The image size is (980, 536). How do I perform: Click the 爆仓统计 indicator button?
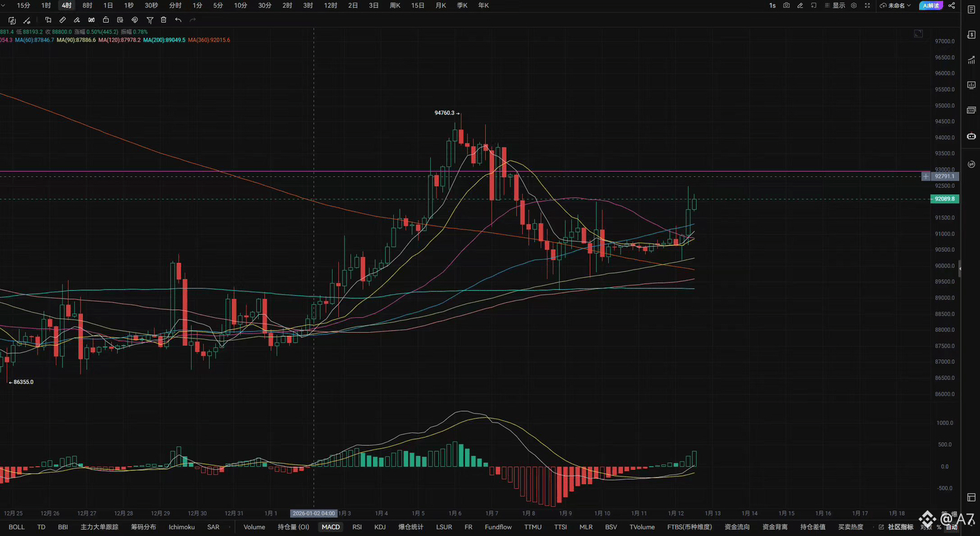(411, 527)
